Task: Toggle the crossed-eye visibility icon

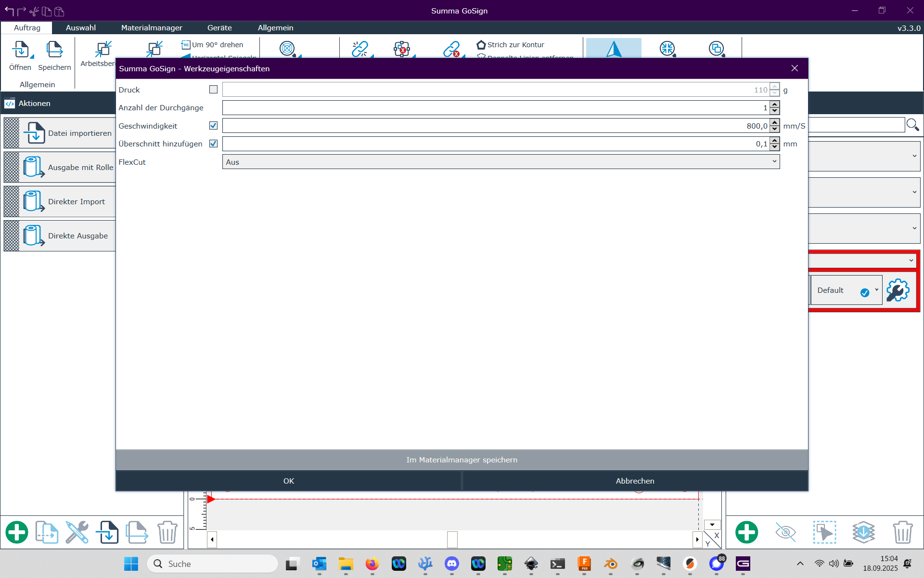Action: point(785,532)
